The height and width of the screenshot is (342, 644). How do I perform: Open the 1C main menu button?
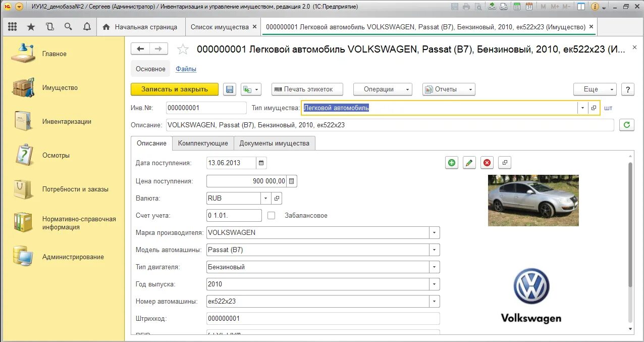[19, 7]
